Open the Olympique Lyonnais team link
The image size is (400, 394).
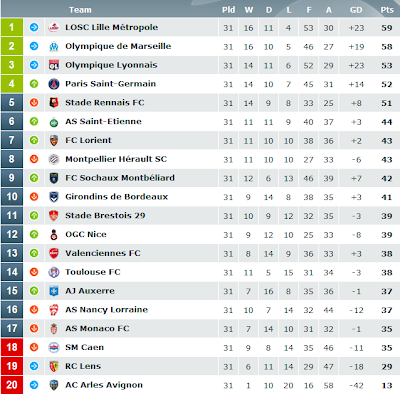point(111,65)
